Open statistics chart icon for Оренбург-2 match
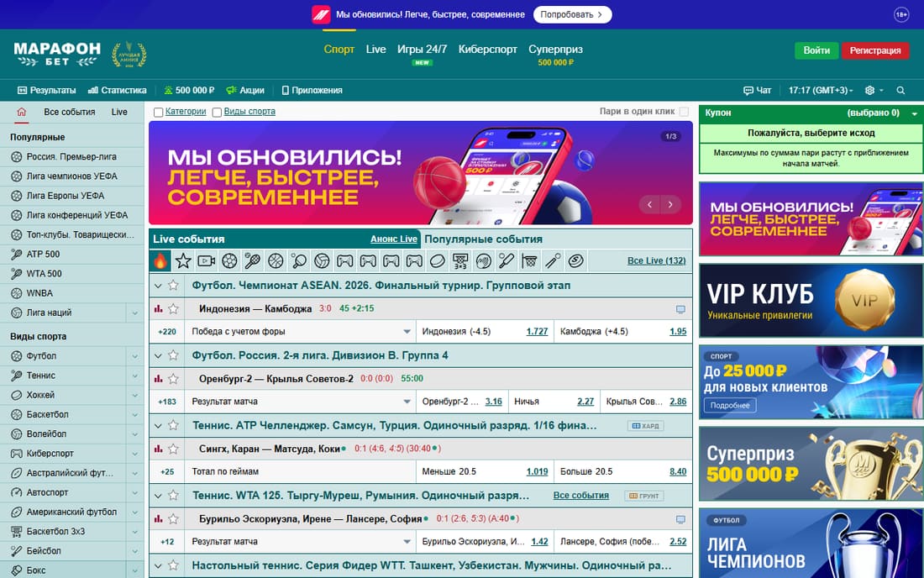 158,378
